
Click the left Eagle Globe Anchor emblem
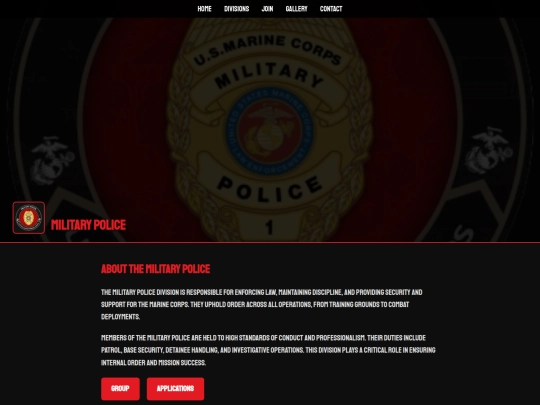pyautogui.click(x=53, y=159)
